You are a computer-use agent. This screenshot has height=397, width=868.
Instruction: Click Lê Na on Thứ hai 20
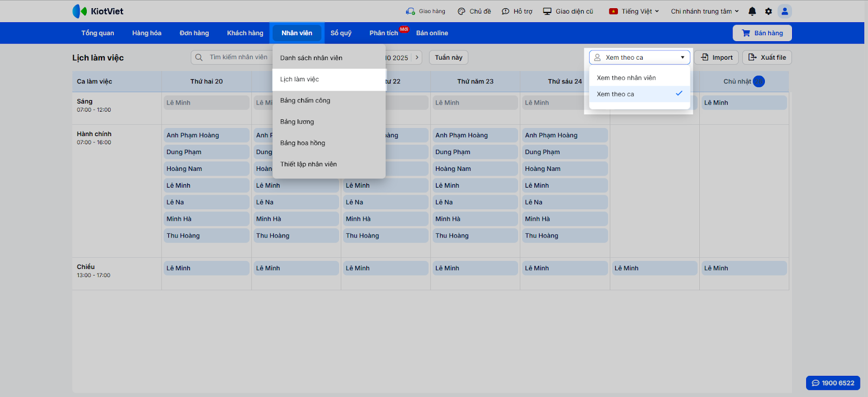pos(206,202)
